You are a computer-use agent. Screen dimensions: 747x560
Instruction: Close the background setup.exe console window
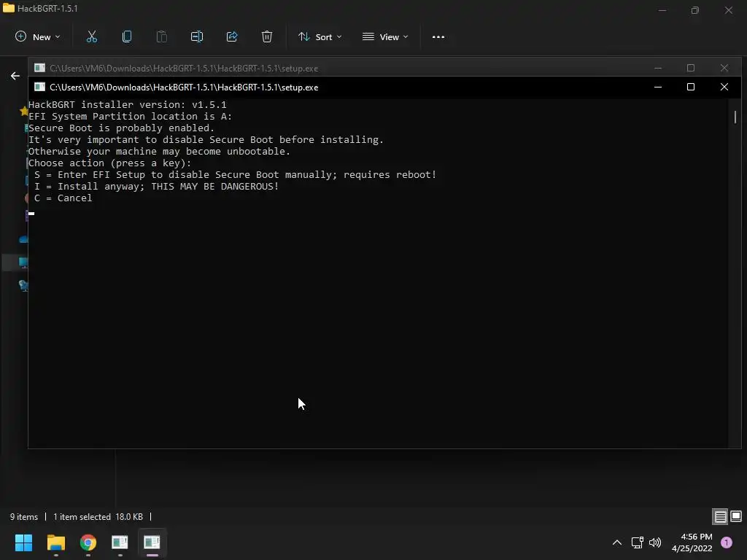click(724, 68)
